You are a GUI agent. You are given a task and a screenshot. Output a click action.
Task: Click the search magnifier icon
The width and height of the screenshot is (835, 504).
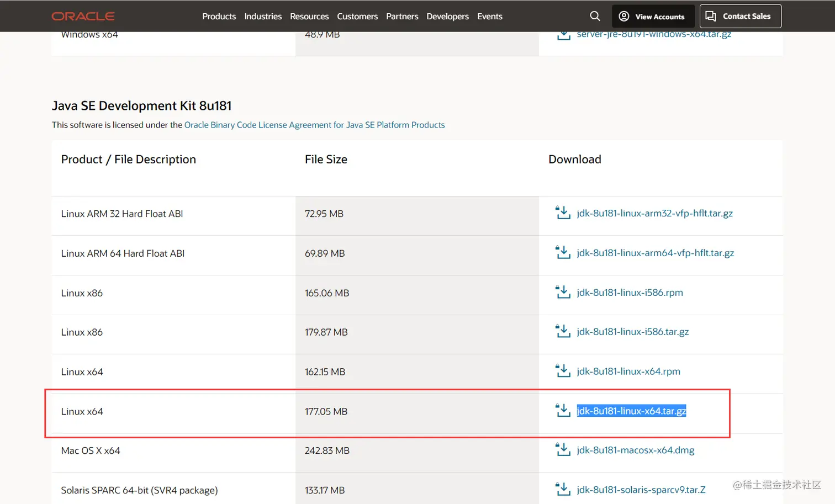595,16
